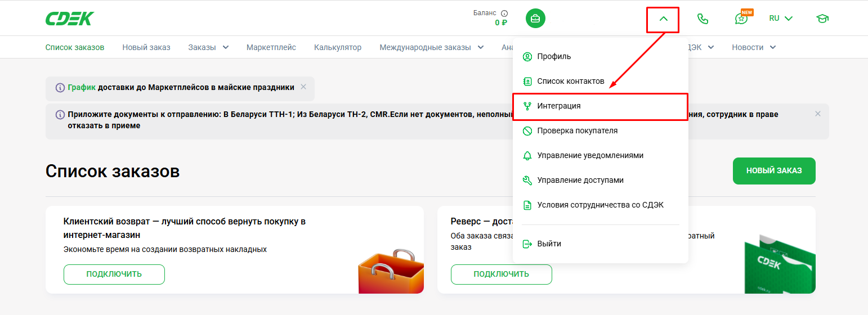The image size is (868, 315).
Task: Open the График link in the notice
Action: click(82, 87)
